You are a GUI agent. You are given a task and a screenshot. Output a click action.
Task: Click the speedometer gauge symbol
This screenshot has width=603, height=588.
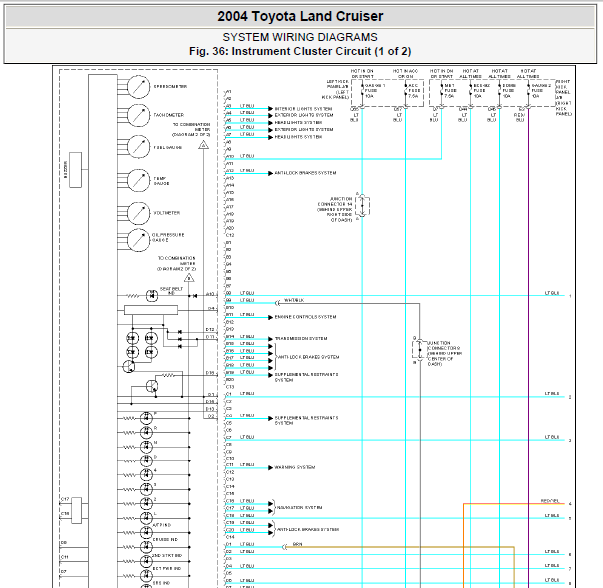[138, 87]
